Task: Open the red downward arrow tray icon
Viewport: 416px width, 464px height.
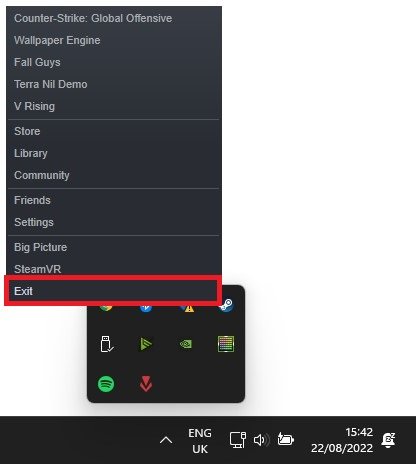Action: tap(146, 384)
